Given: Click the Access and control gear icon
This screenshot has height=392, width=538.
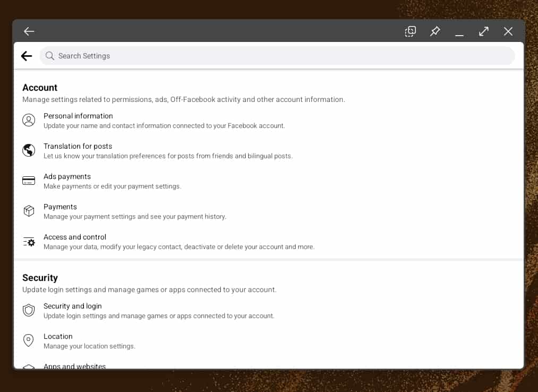Looking at the screenshot, I should click(x=29, y=242).
